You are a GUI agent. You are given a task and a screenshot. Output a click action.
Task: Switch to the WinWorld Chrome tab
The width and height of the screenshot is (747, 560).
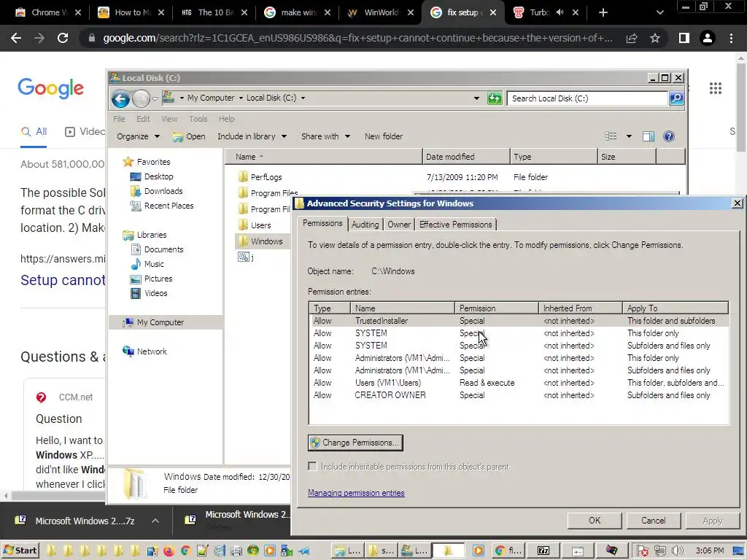point(380,12)
